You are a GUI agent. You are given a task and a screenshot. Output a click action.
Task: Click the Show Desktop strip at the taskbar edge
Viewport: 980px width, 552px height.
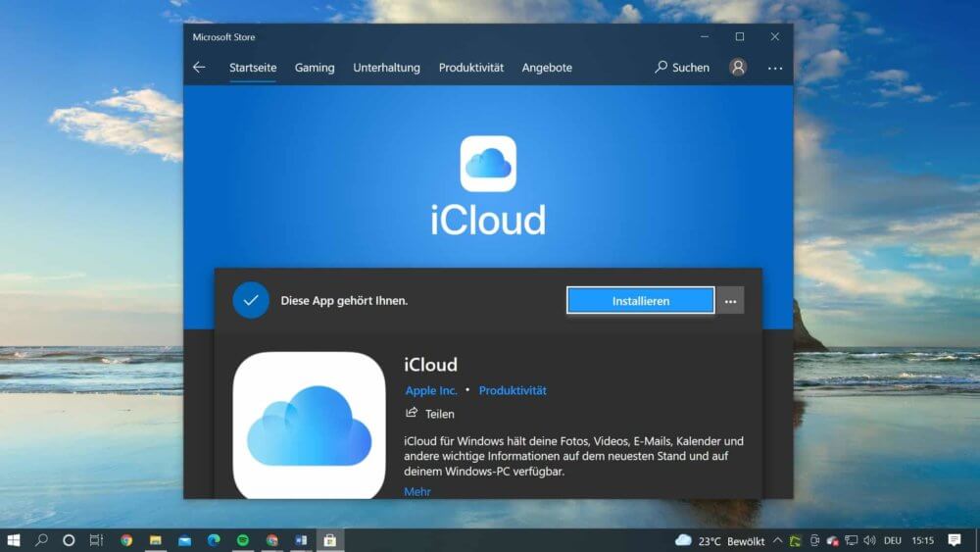(x=977, y=540)
